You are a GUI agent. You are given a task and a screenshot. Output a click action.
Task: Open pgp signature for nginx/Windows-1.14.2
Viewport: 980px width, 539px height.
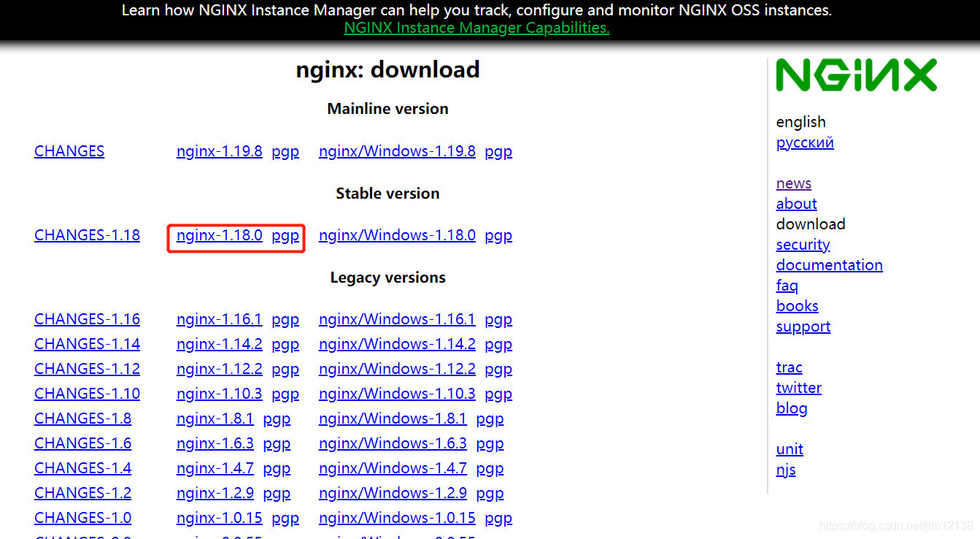coord(498,345)
